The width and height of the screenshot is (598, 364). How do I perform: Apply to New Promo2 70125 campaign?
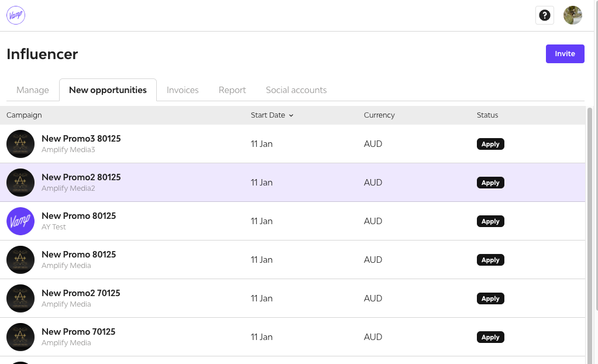click(x=490, y=298)
